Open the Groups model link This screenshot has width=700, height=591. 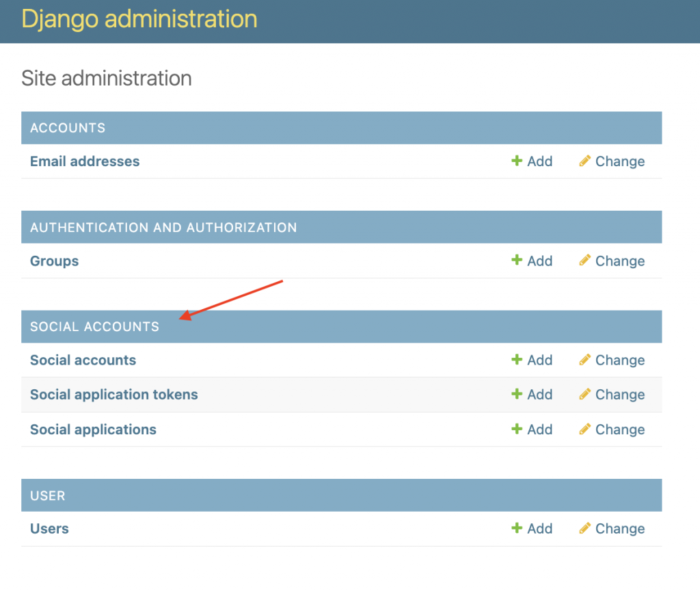pos(55,261)
